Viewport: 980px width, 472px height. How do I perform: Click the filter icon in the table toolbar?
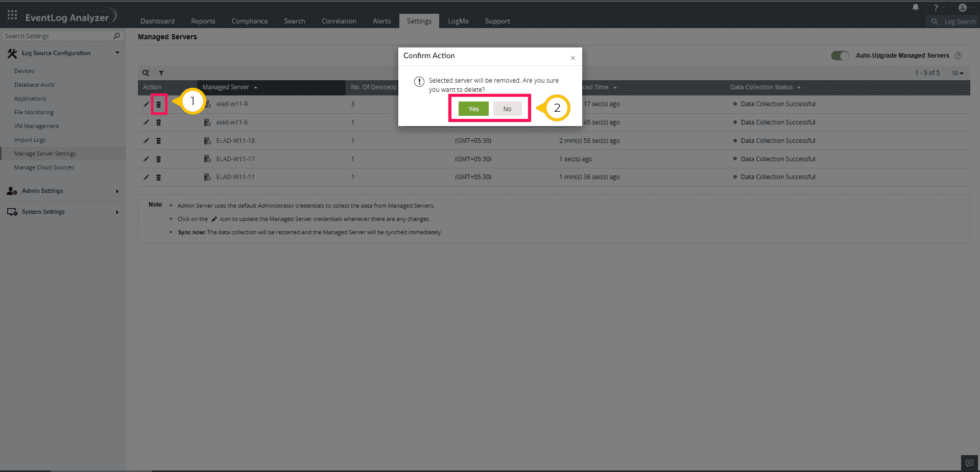(161, 73)
